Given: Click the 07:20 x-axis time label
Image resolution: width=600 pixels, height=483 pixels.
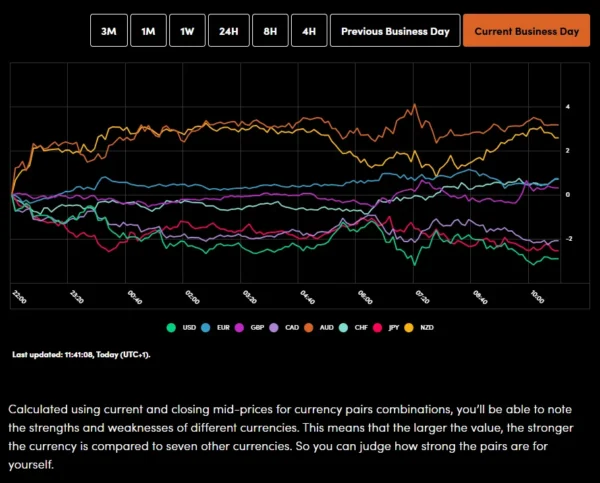Looking at the screenshot, I should [x=422, y=298].
